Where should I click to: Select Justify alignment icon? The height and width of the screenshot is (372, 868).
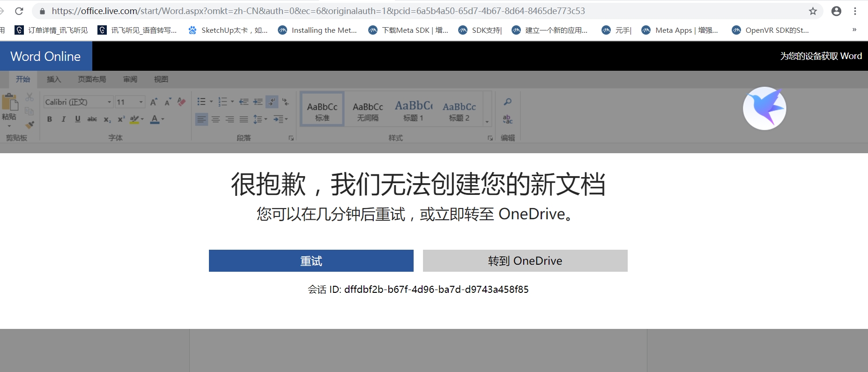tap(244, 119)
